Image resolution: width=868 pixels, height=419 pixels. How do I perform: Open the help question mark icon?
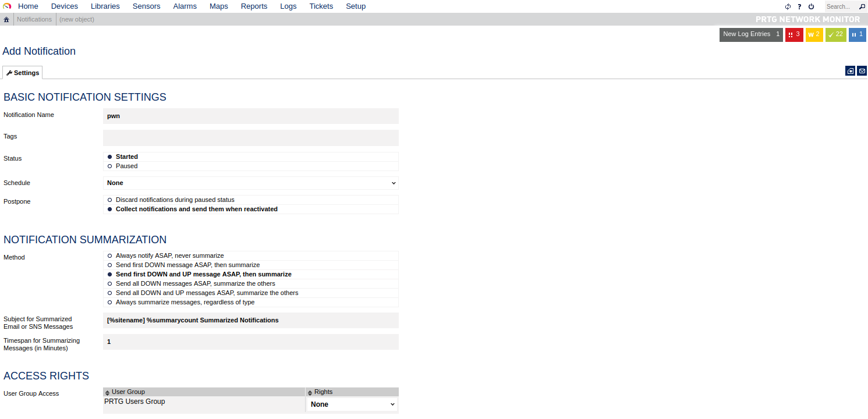tap(799, 6)
